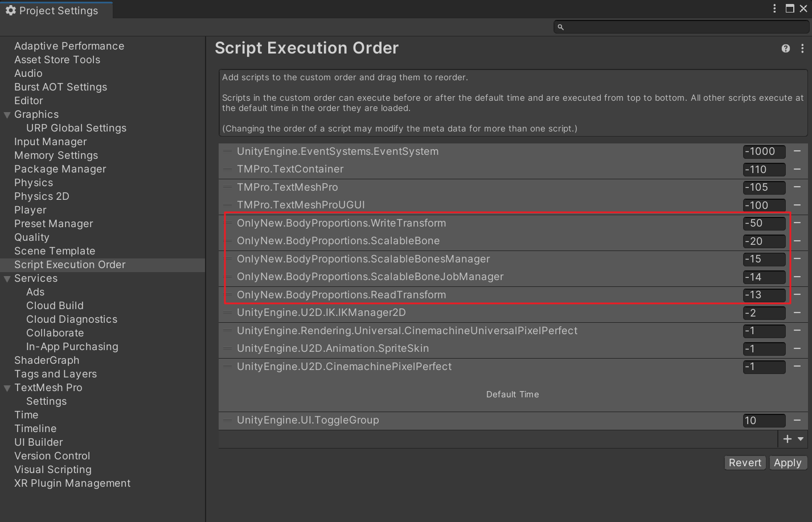Viewport: 812px width, 522px height.
Task: Remove SpriteSkin script from order
Action: (797, 348)
